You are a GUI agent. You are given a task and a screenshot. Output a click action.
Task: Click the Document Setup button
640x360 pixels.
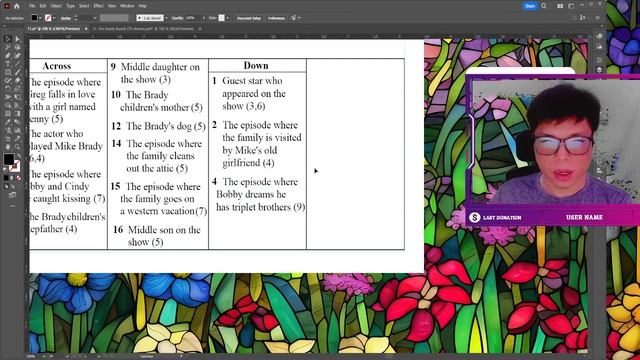click(x=249, y=18)
